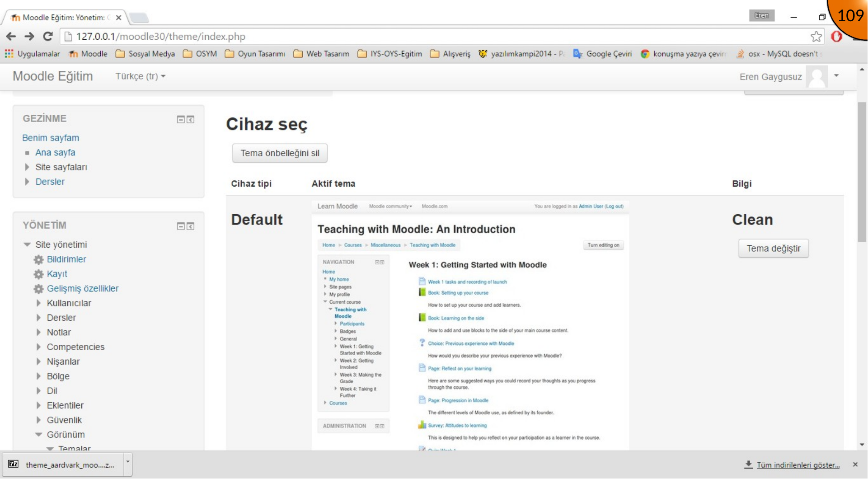Open Google Çeviri bookmark
The width and height of the screenshot is (868, 488).
coord(602,54)
